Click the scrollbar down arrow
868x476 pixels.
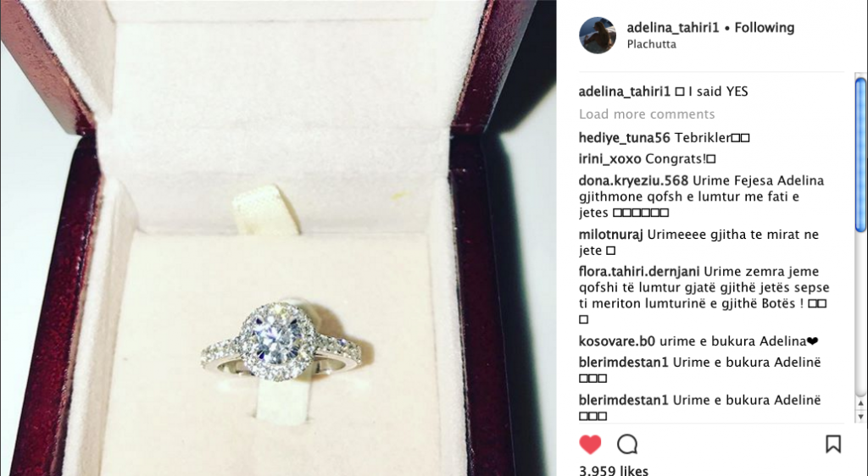[860, 417]
